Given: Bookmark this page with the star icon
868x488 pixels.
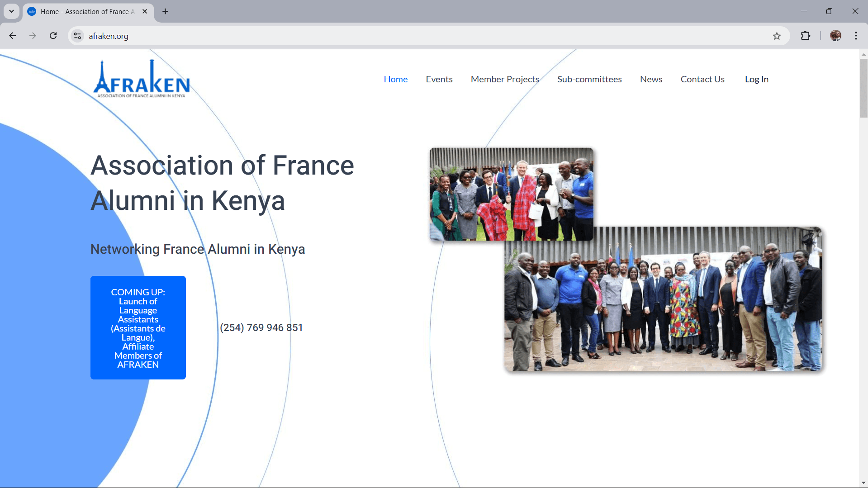Looking at the screenshot, I should click(x=777, y=36).
